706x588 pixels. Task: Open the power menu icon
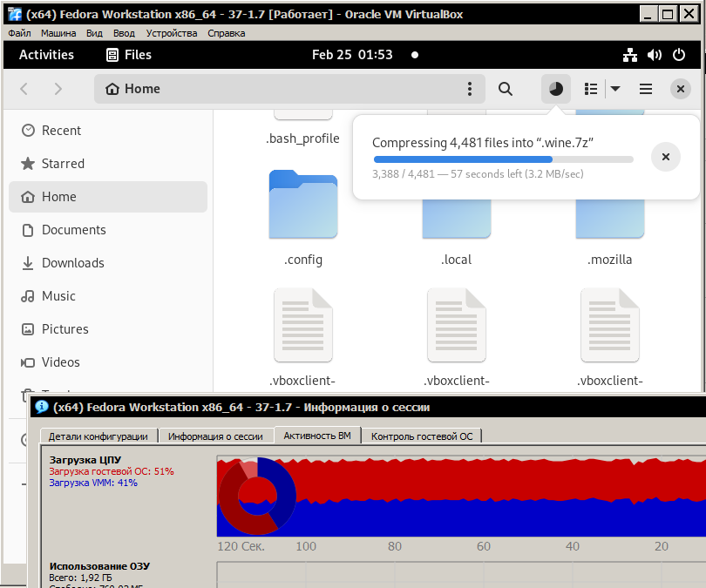pos(679,55)
